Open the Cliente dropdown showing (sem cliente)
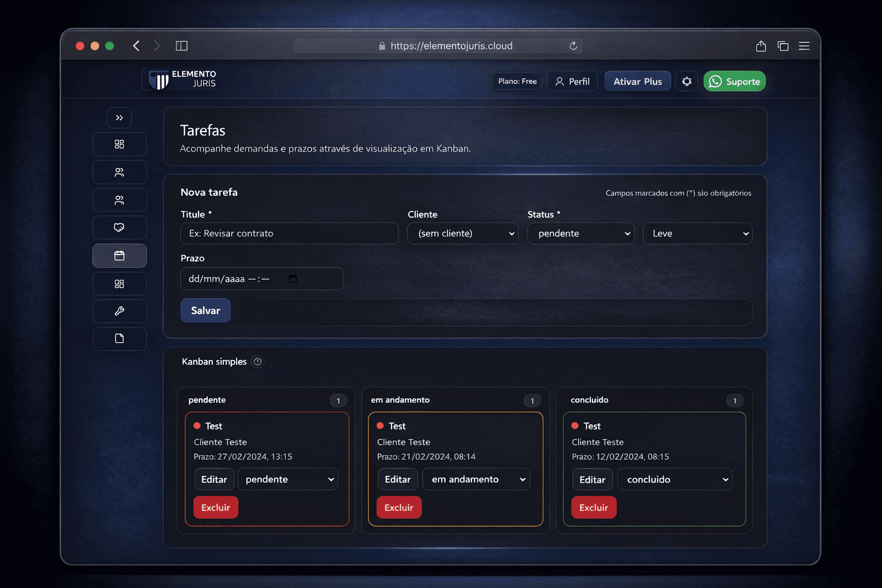Screen dimensions: 882x588 pyautogui.click(x=463, y=234)
